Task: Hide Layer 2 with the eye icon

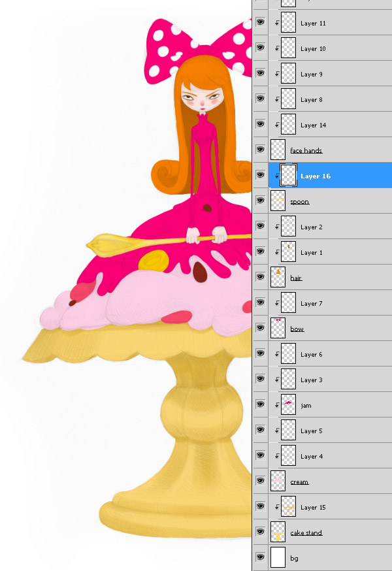Action: pyautogui.click(x=260, y=226)
